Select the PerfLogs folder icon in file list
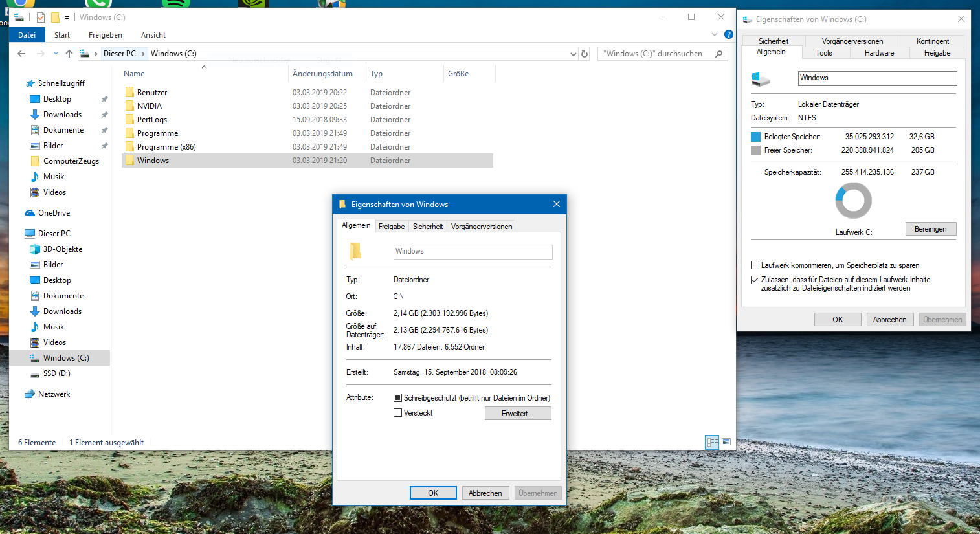 [129, 120]
